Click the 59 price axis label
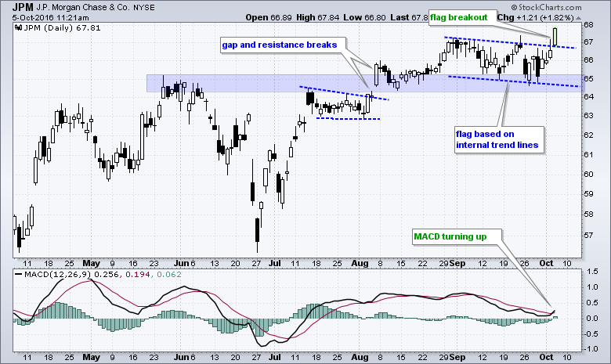Viewport: 611px width, 364px height. click(x=588, y=194)
